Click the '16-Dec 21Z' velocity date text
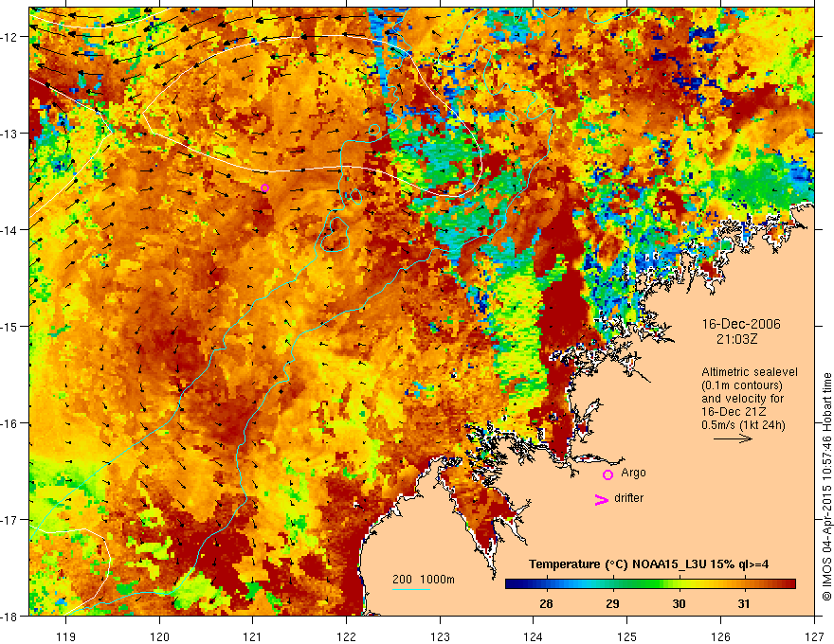834x644 pixels. pyautogui.click(x=734, y=412)
